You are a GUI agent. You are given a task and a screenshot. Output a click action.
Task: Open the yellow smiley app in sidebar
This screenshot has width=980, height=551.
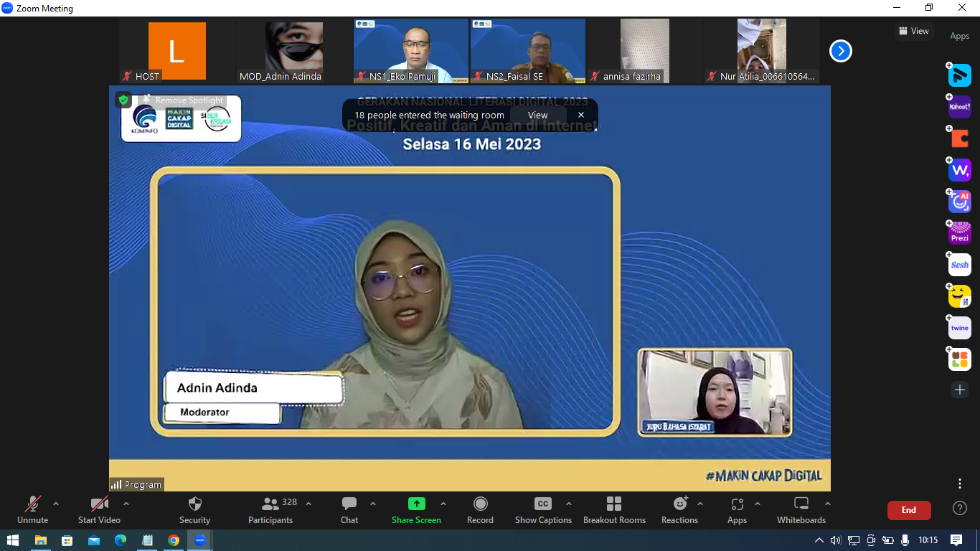960,296
